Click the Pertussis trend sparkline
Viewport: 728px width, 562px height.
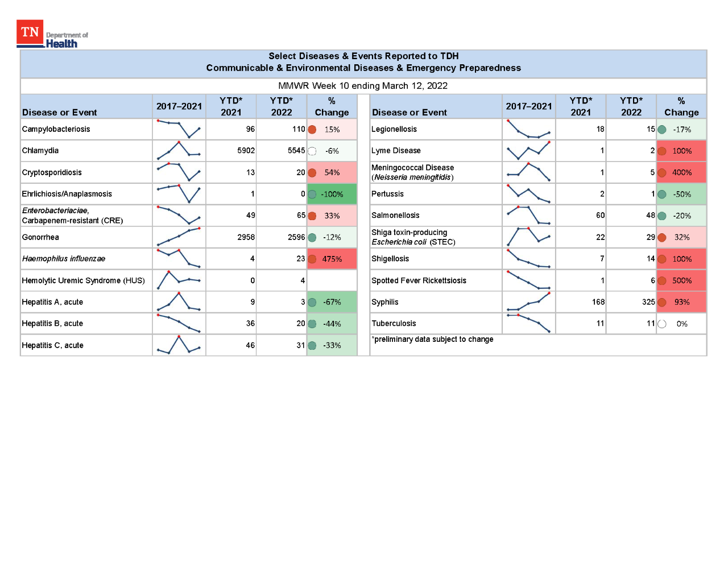click(x=528, y=193)
